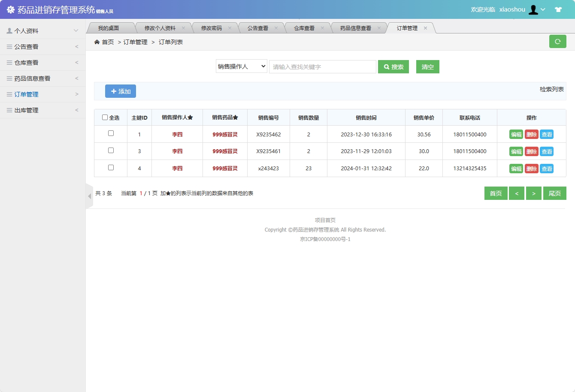Select the checkbox for order X9235461
The height and width of the screenshot is (392, 575).
point(110,151)
